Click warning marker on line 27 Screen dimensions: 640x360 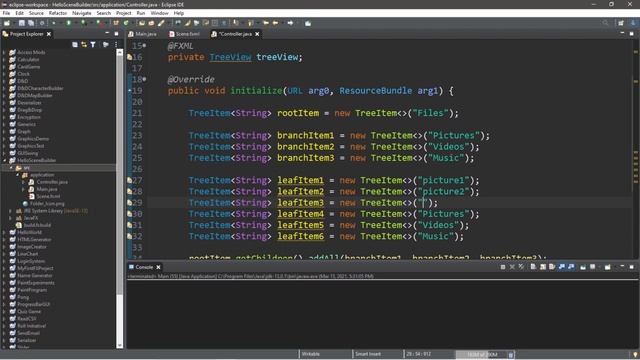129,180
